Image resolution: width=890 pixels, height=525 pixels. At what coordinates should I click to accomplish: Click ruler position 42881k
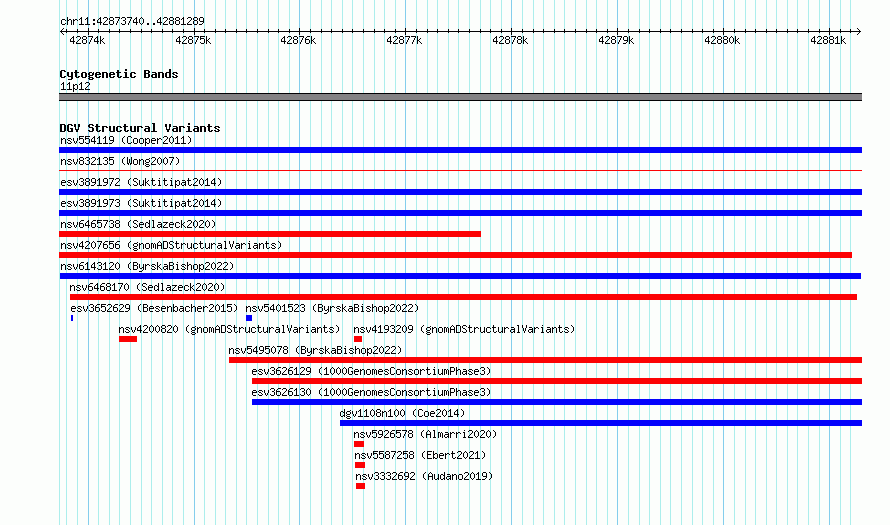(828, 40)
